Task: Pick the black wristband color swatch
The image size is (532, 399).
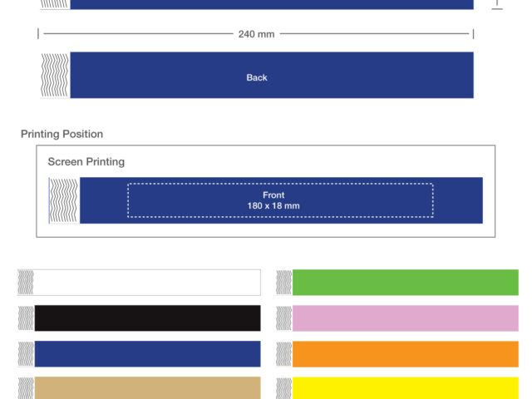Action: pyautogui.click(x=147, y=318)
